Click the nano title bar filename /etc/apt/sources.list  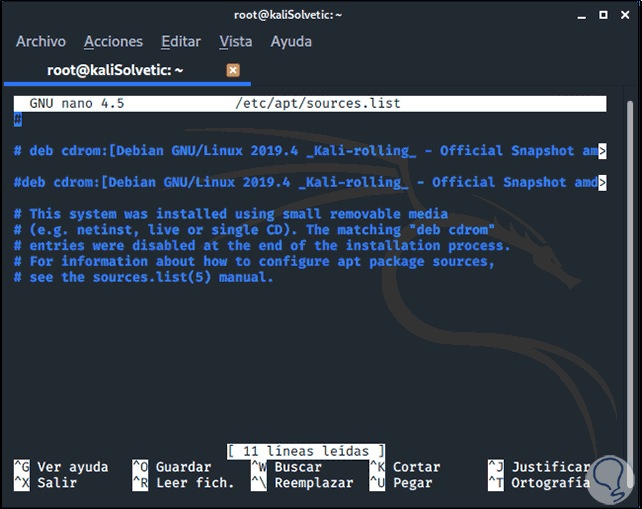[x=318, y=104]
